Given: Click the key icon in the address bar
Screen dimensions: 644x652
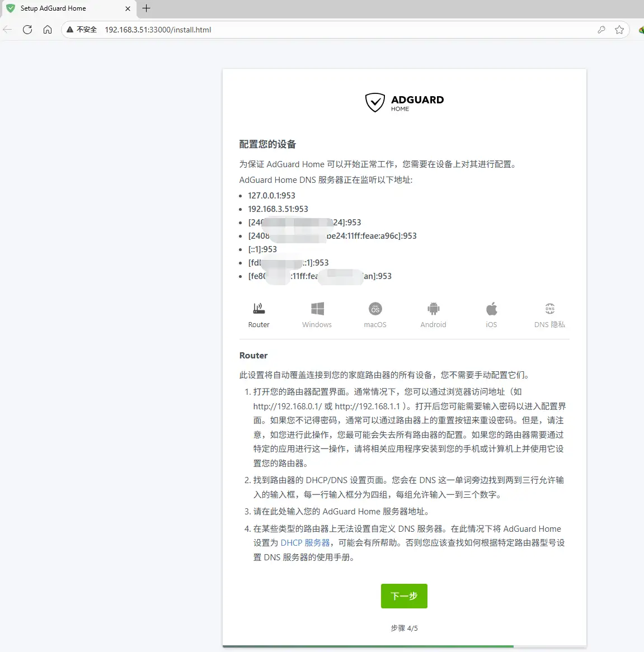Looking at the screenshot, I should tap(601, 30).
